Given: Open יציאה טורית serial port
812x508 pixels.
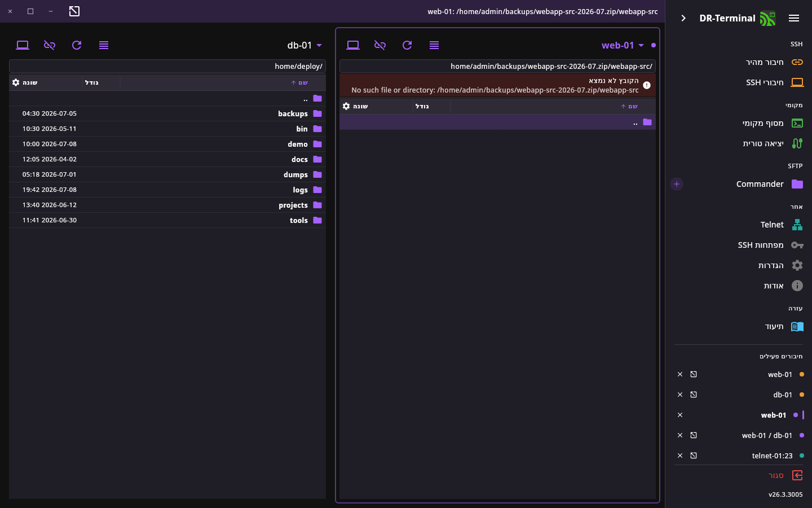Looking at the screenshot, I should pyautogui.click(x=739, y=143).
